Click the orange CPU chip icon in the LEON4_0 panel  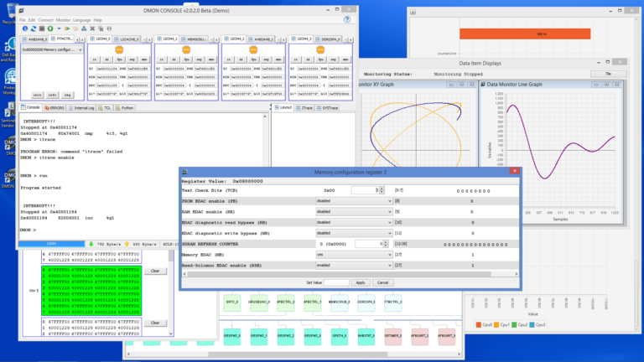tap(119, 49)
